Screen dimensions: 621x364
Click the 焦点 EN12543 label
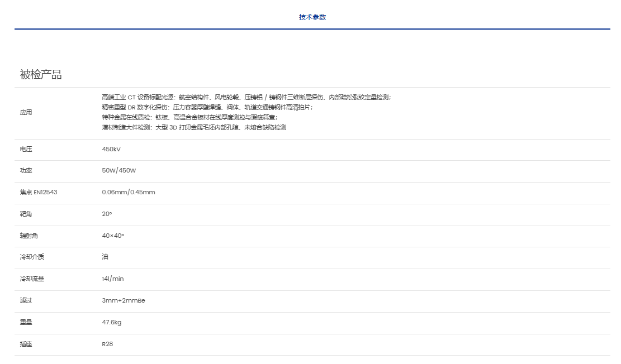pos(39,192)
